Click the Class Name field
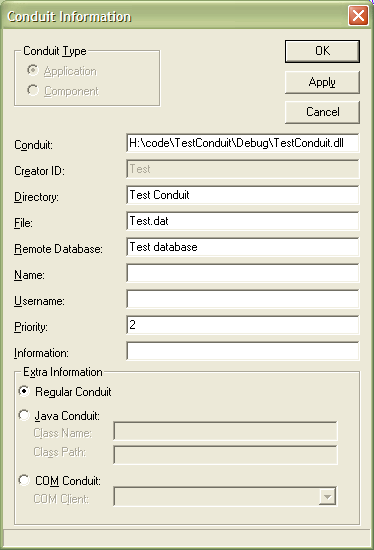 point(225,431)
